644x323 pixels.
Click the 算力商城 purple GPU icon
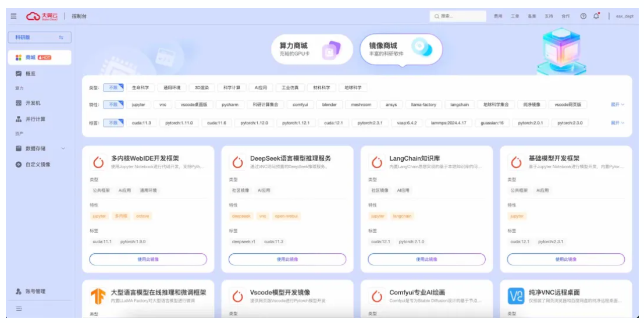[x=331, y=50]
